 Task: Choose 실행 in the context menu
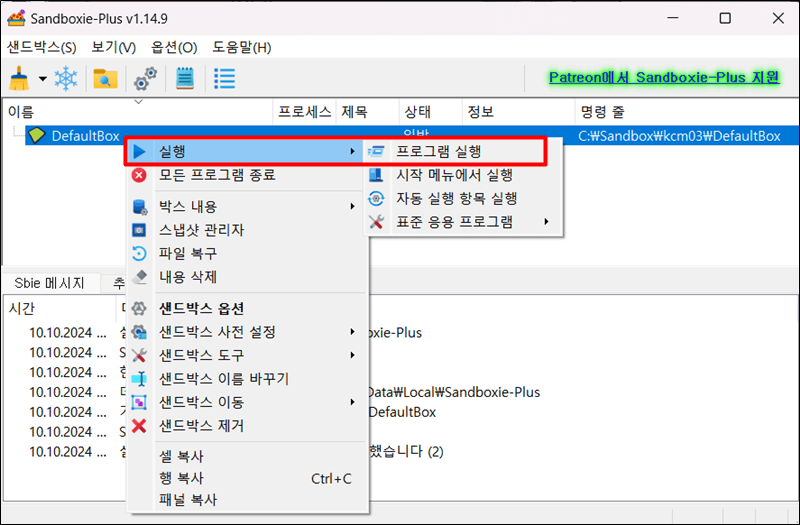(246, 151)
